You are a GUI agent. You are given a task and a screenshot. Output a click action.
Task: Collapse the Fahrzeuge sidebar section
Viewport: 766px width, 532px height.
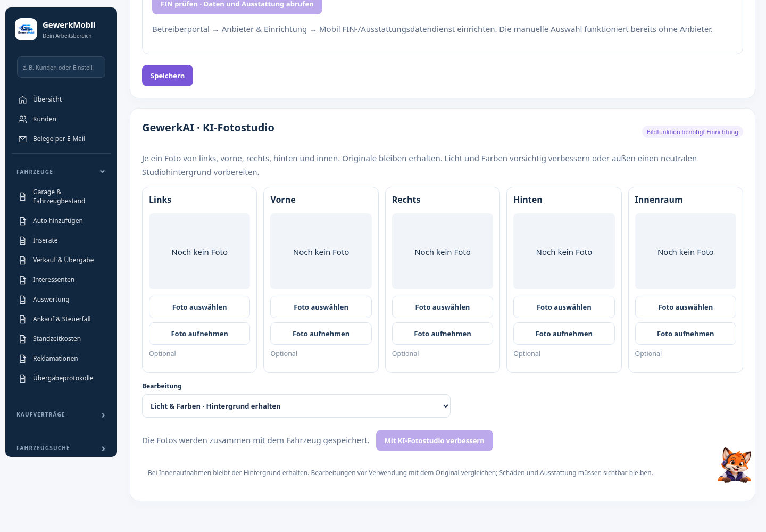tap(61, 172)
